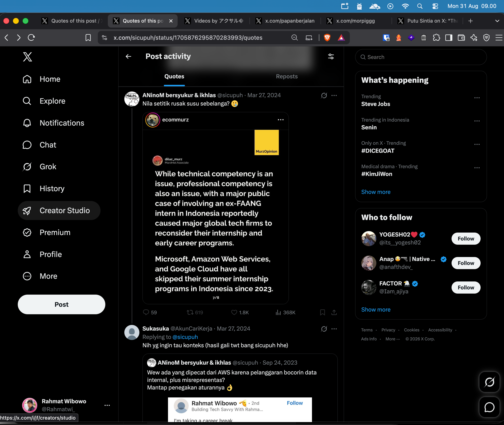Bookmark the @sicupuh post

tap(322, 312)
